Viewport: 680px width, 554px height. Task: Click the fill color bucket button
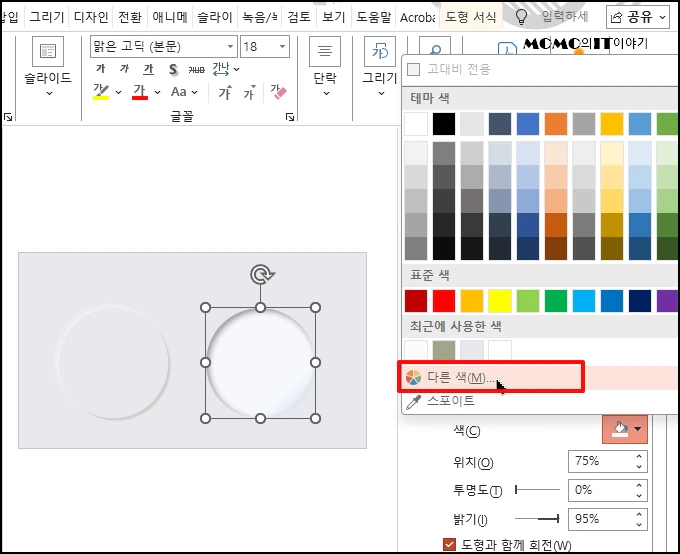pyautogui.click(x=620, y=429)
